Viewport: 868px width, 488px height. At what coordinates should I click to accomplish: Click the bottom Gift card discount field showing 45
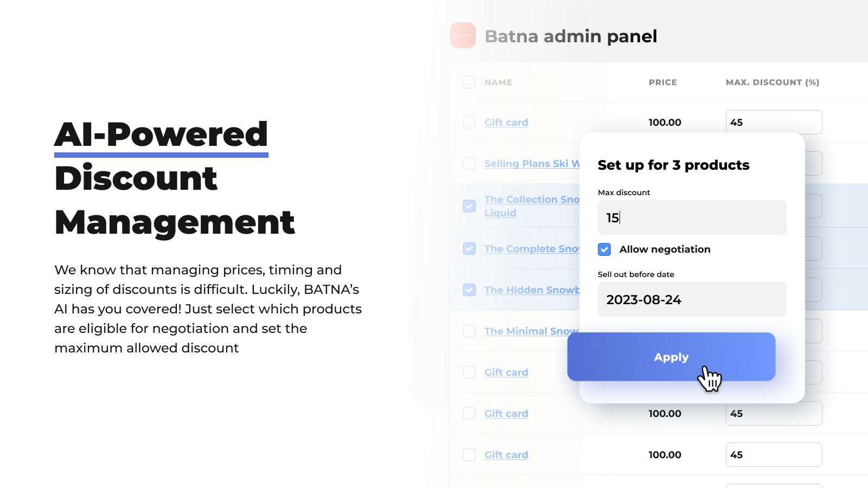774,455
